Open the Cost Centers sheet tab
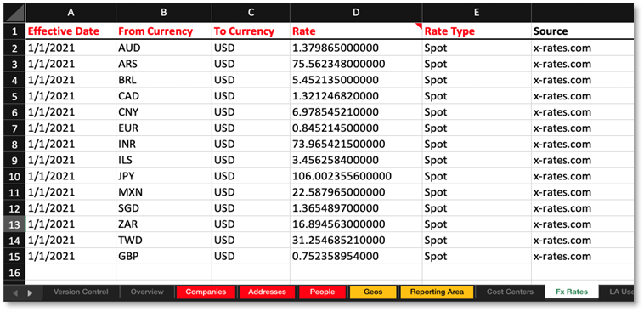 coord(510,292)
